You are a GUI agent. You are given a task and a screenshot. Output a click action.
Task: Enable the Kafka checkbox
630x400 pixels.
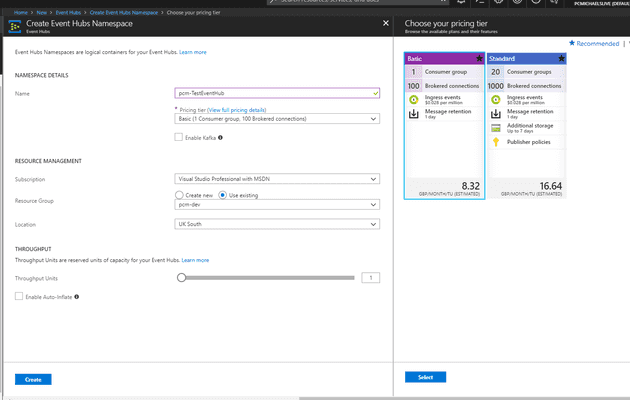tap(178, 137)
